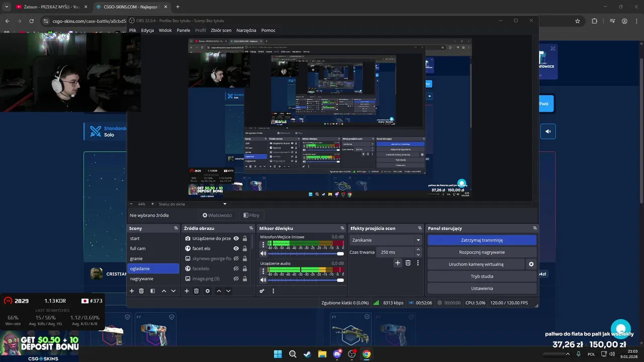This screenshot has width=644, height=362.
Task: Click Uruchom kamerę wirtualną button
Action: [x=476, y=264]
